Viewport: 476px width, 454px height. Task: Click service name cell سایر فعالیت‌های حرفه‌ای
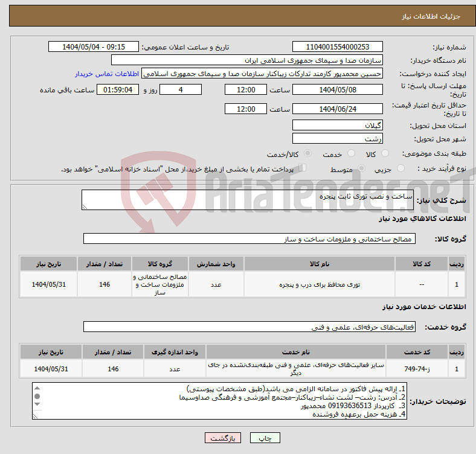[x=296, y=369]
